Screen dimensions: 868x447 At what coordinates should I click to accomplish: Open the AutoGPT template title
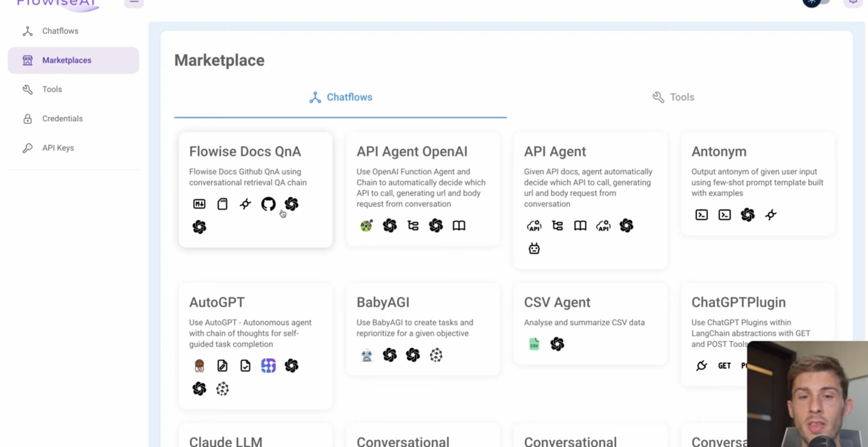217,302
